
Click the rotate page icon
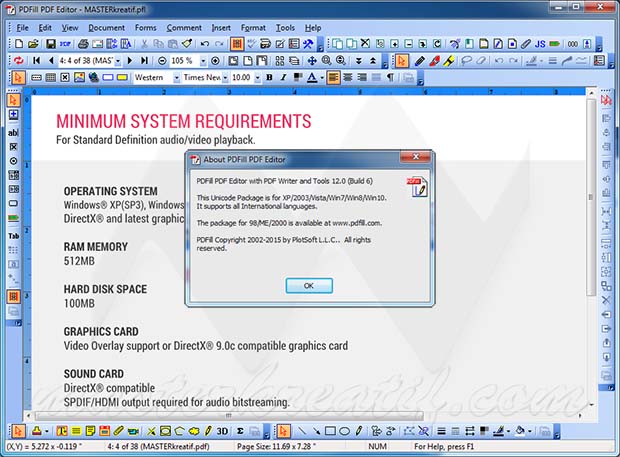pyautogui.click(x=437, y=43)
